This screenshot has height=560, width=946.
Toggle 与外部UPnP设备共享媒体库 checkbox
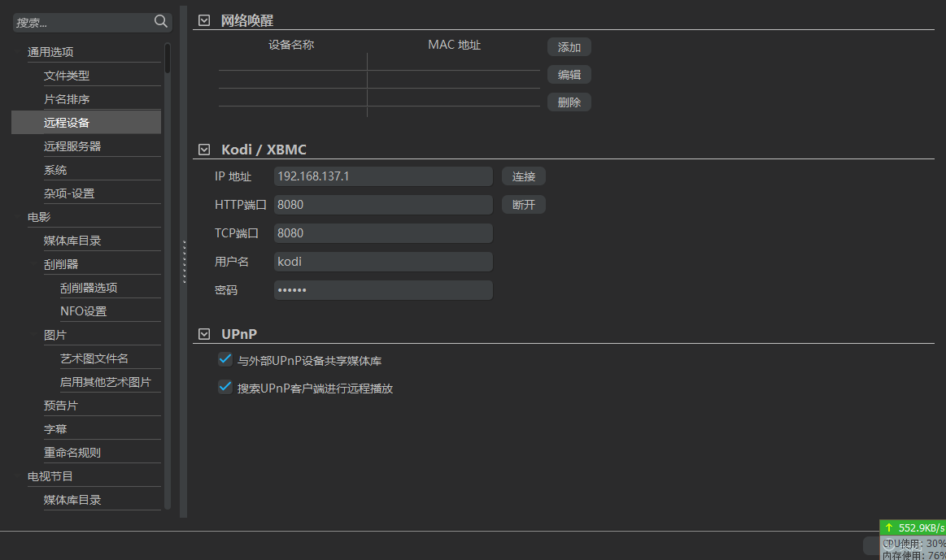[x=225, y=359]
